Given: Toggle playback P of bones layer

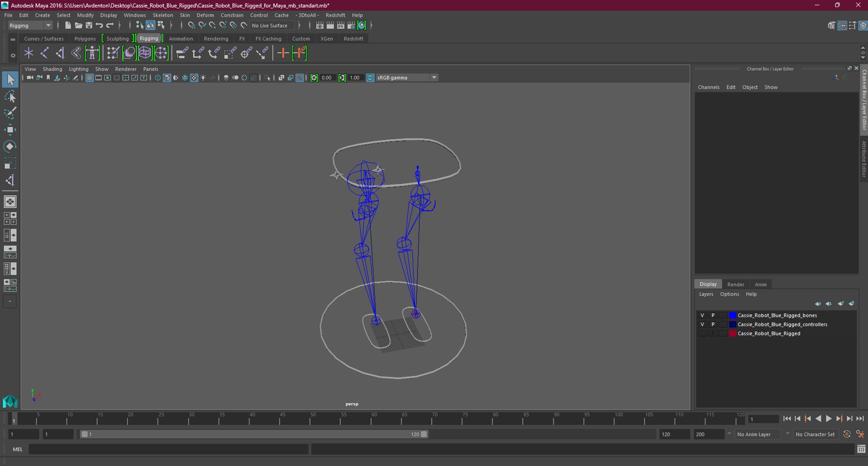Looking at the screenshot, I should click(713, 315).
